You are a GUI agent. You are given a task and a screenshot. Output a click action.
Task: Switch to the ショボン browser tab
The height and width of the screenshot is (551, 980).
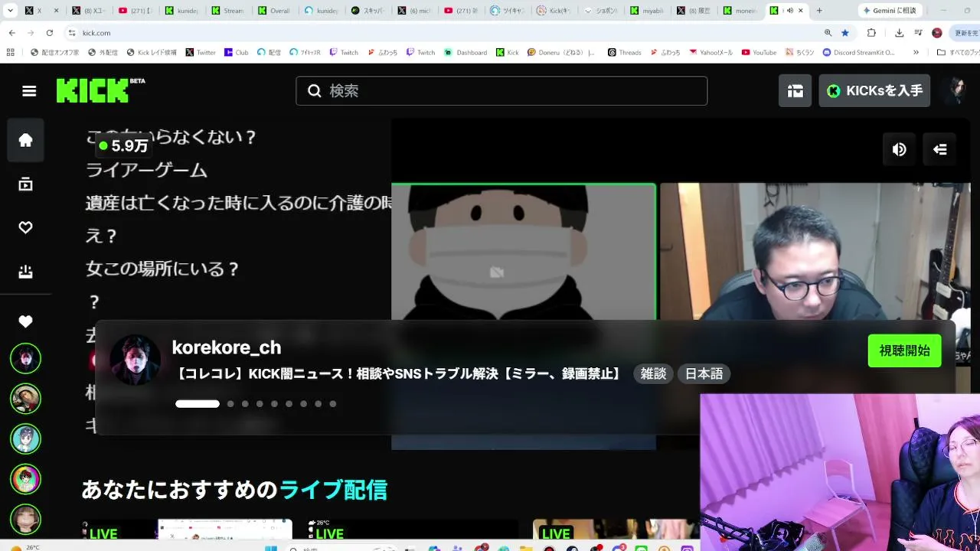pyautogui.click(x=602, y=11)
